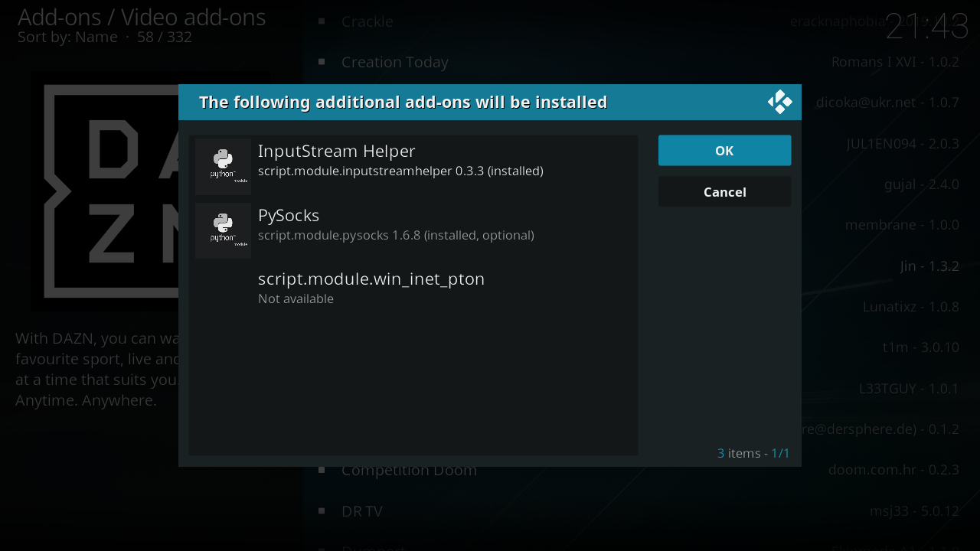Click the Kodi logo in dialog header
Image resolution: width=980 pixels, height=551 pixels.
pyautogui.click(x=779, y=102)
